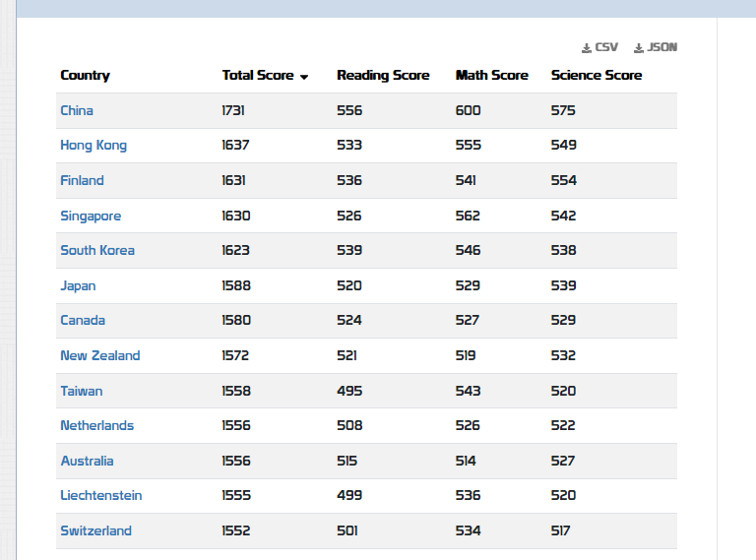Select Netherlands' reading score 508
Screen dimensions: 756x560
click(349, 425)
